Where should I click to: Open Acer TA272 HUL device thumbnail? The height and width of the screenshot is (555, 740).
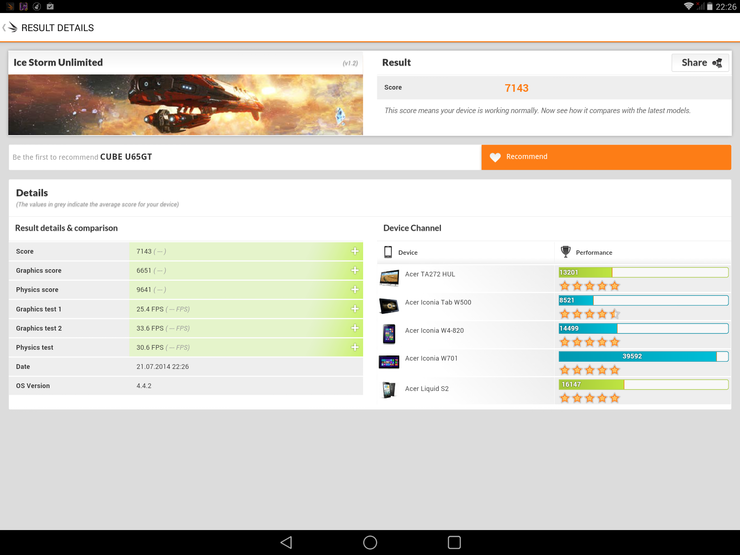[389, 278]
